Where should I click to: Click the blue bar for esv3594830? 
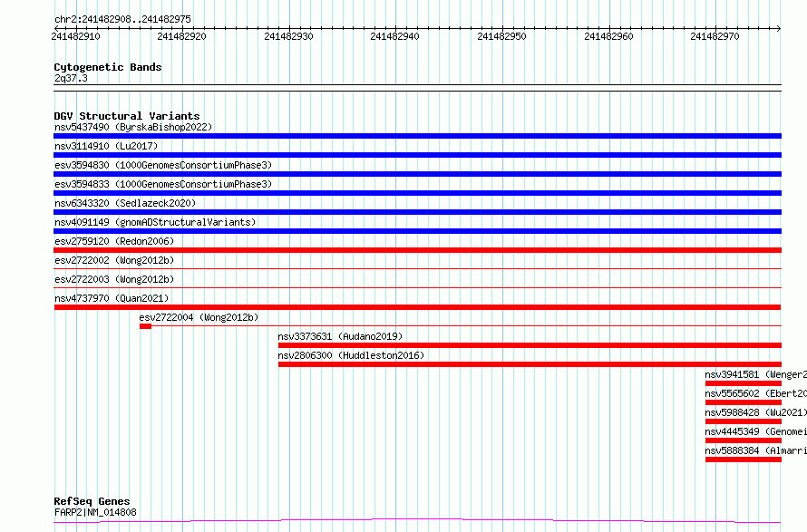[x=417, y=174]
